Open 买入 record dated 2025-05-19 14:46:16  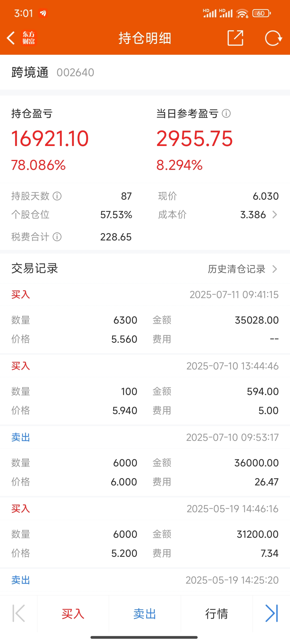click(x=145, y=533)
